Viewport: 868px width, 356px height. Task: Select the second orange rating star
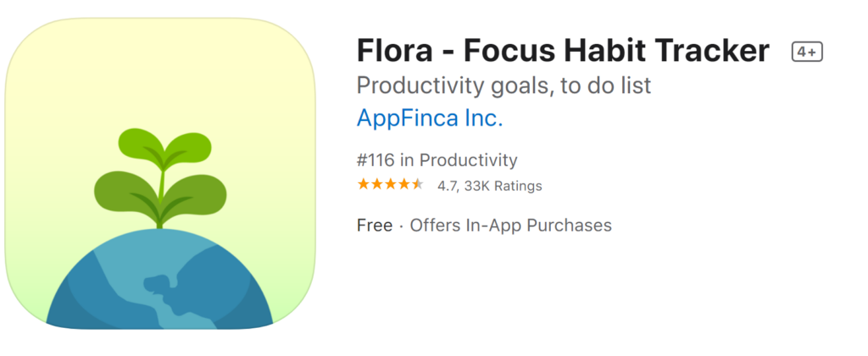pyautogui.click(x=377, y=185)
